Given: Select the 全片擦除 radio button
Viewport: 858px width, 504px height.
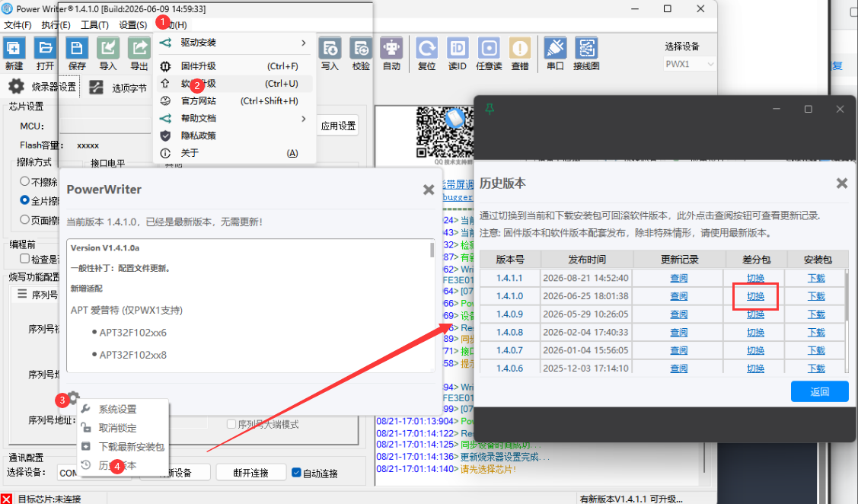Looking at the screenshot, I should 24,200.
